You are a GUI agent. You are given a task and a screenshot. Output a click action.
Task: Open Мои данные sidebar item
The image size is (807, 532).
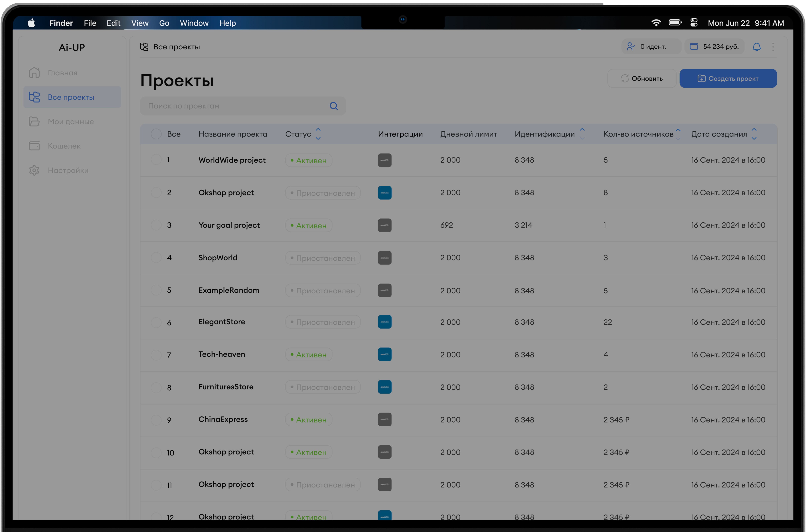pyautogui.click(x=71, y=121)
